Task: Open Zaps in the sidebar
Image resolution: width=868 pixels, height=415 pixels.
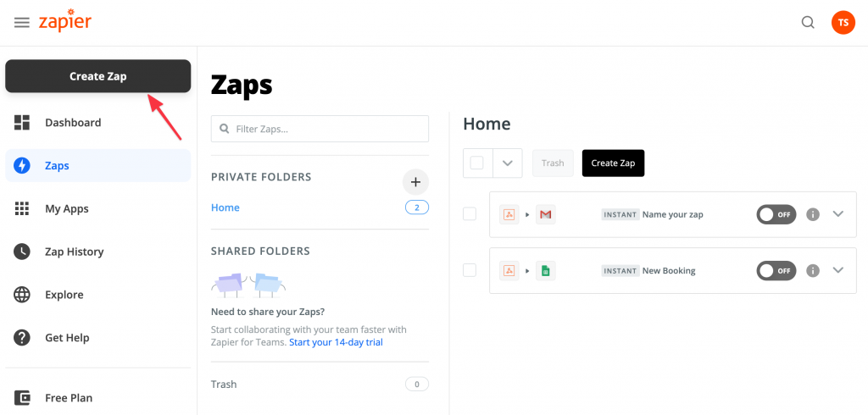Action: pyautogui.click(x=98, y=165)
